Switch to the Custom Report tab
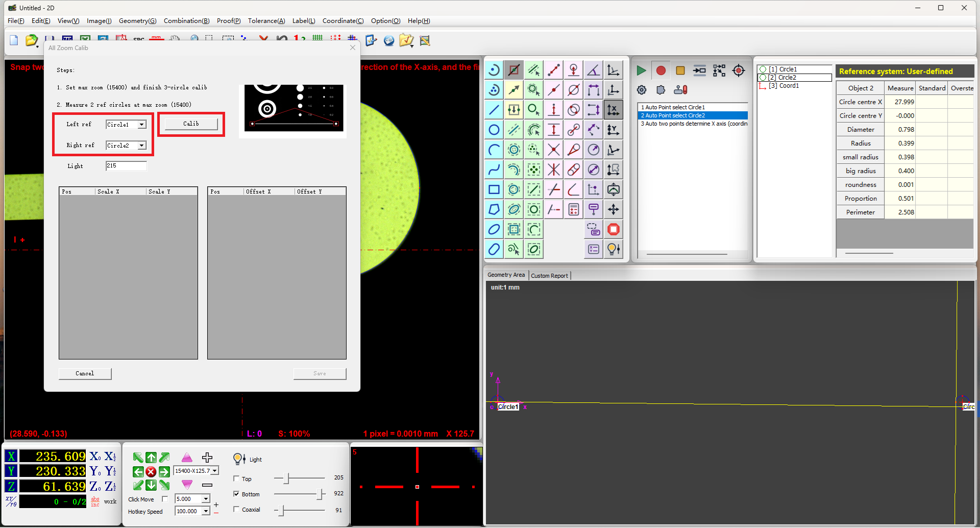Image resolution: width=980 pixels, height=528 pixels. click(549, 276)
